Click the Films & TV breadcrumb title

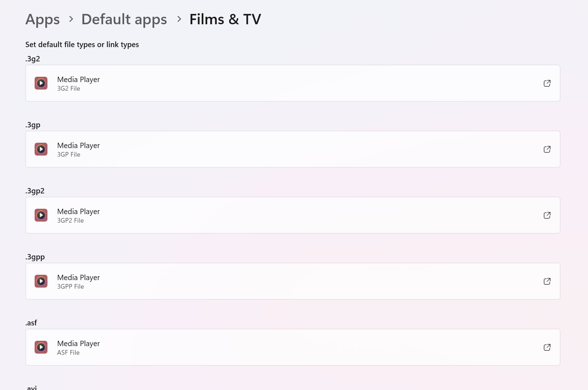pyautogui.click(x=225, y=19)
